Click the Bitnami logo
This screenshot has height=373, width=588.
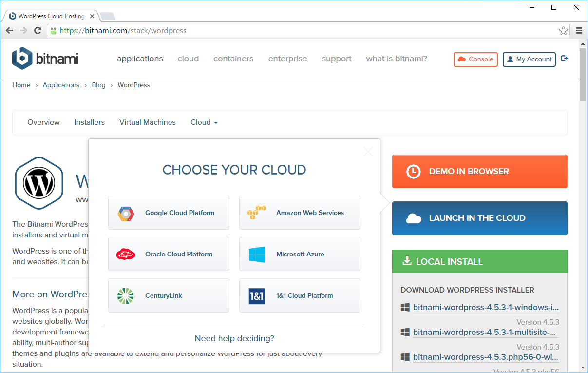point(45,59)
